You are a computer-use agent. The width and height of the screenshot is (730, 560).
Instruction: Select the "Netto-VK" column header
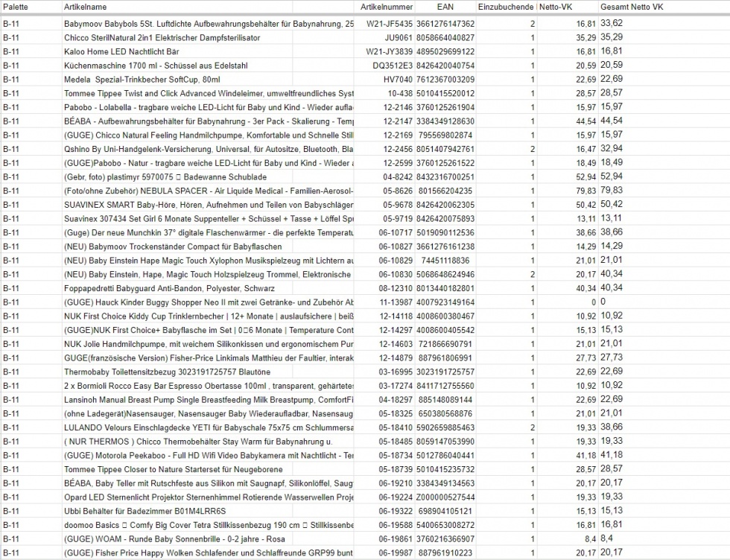tap(556, 7)
